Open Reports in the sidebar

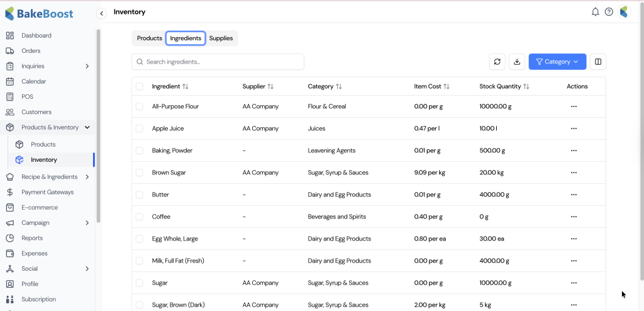coord(32,238)
